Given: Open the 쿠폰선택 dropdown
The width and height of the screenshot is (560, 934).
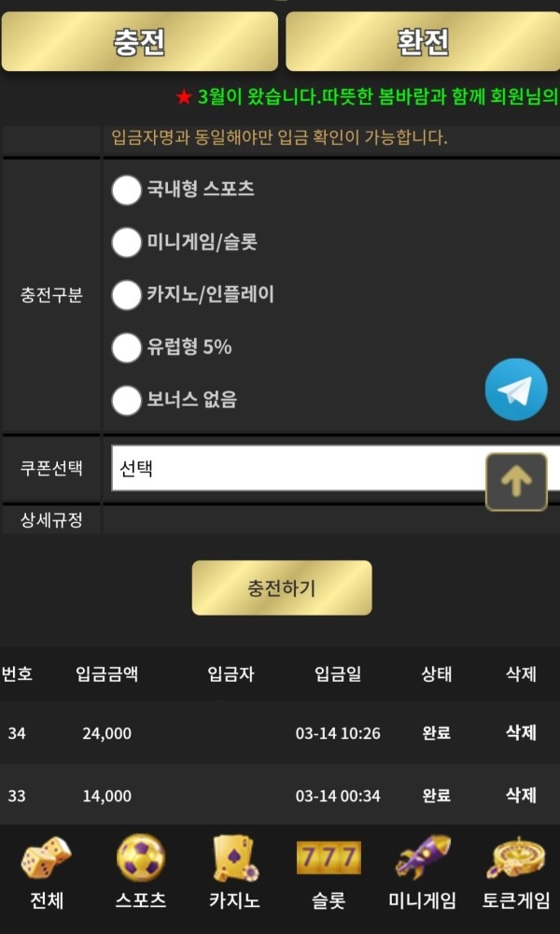Looking at the screenshot, I should click(297, 469).
